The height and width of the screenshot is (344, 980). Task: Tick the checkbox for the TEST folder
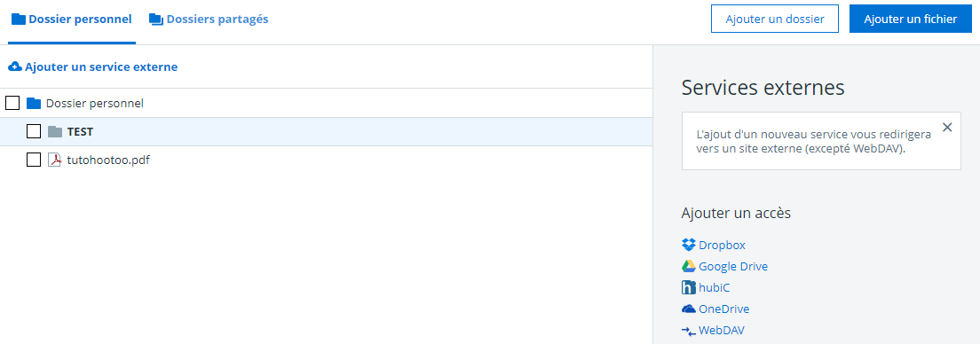pos(34,132)
